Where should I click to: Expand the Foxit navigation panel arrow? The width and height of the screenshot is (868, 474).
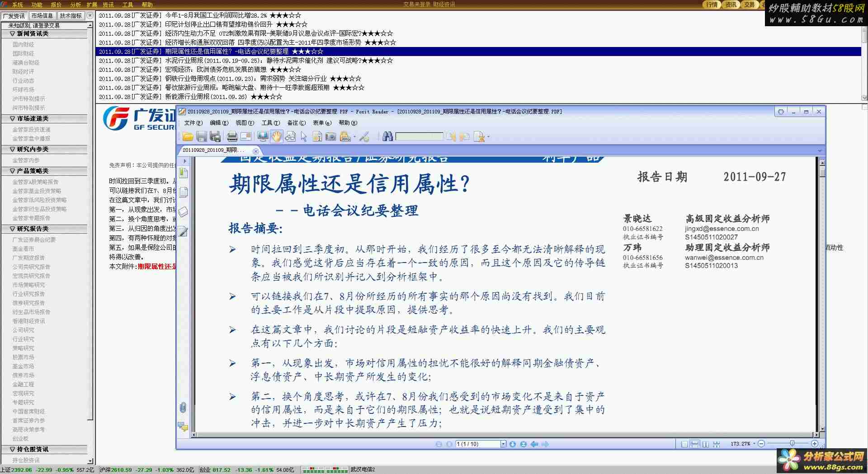[x=184, y=161]
